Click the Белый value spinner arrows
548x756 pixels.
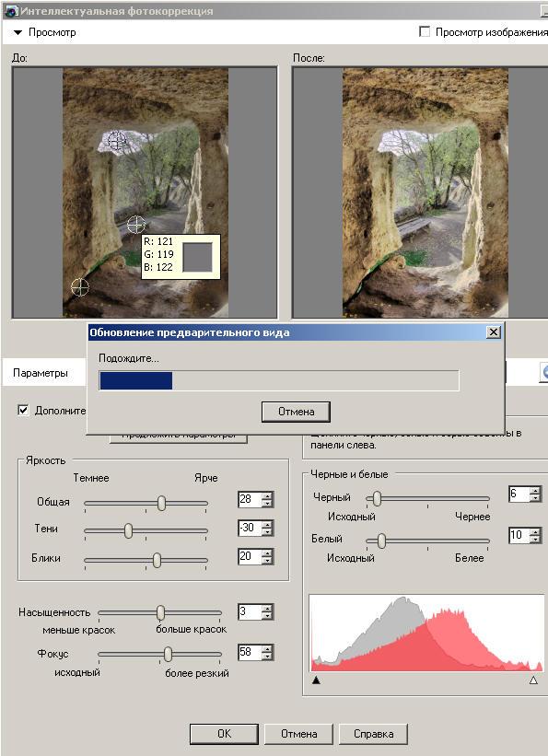point(535,535)
